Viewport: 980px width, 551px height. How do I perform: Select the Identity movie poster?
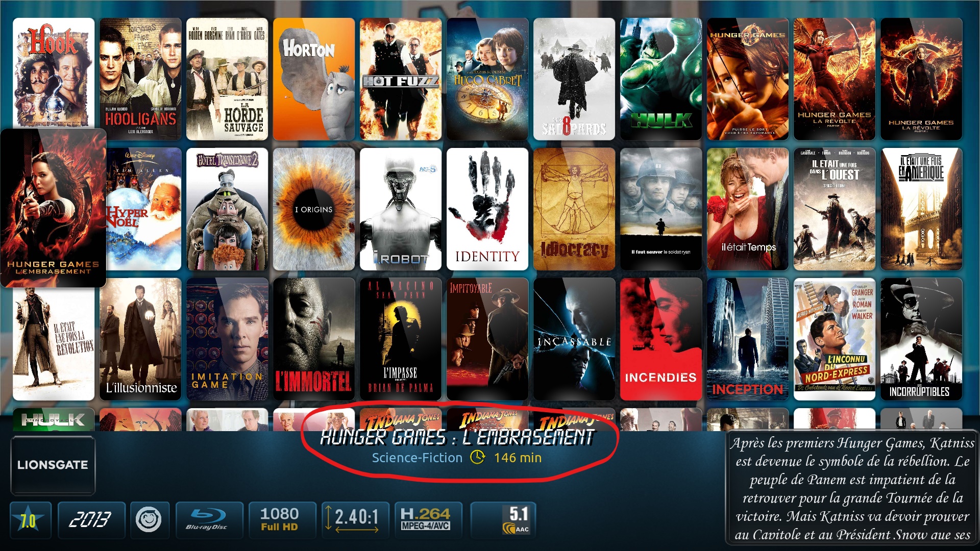[487, 209]
